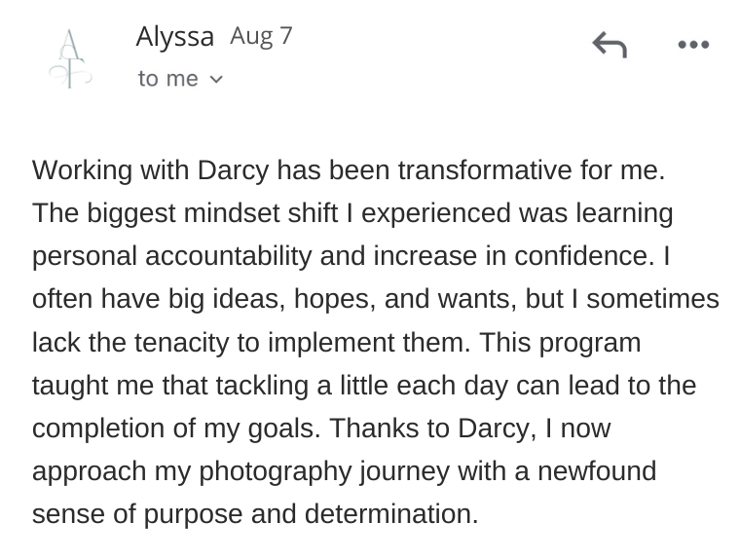This screenshot has width=740, height=560.
Task: Open the three-dot more options menu
Action: tap(693, 45)
